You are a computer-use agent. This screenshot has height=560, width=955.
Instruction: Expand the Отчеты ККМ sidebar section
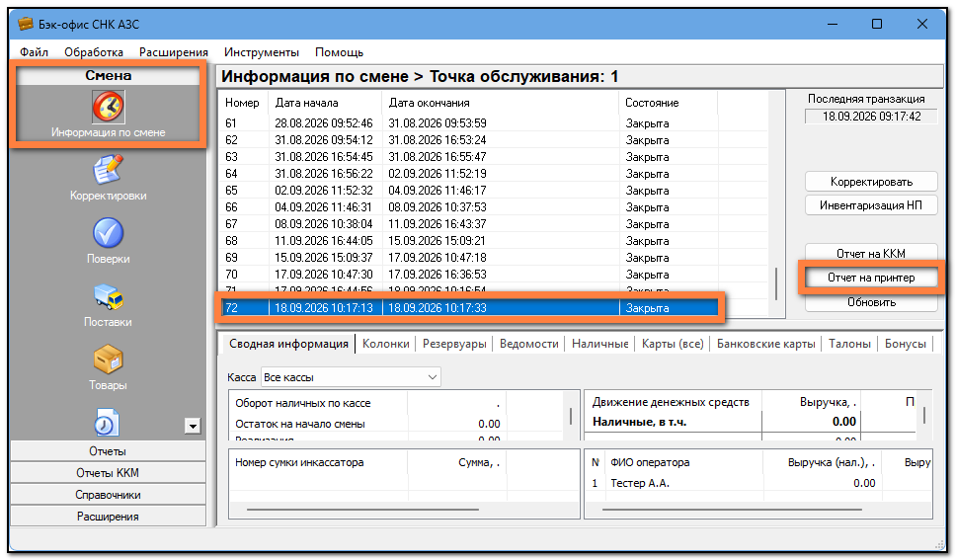(108, 473)
